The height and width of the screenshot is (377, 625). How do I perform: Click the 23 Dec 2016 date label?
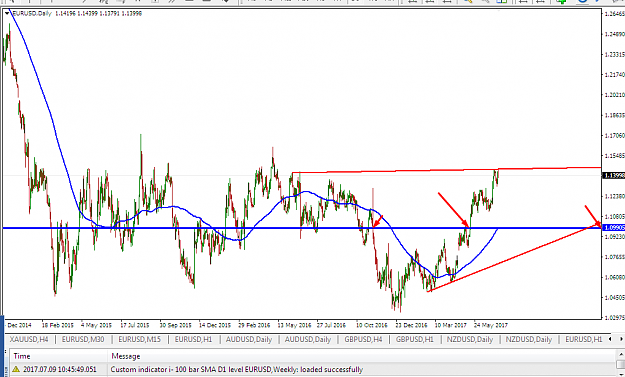click(x=411, y=325)
